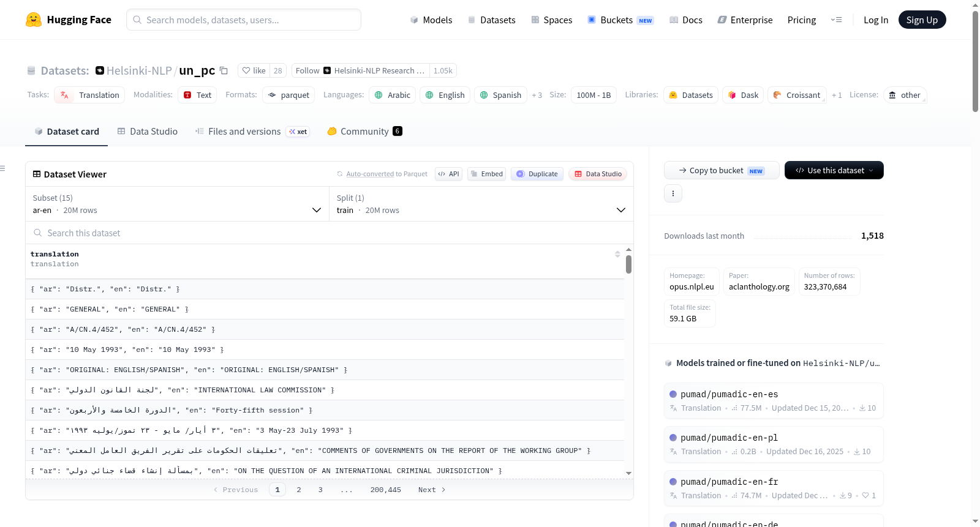
Task: Go to the Next page of rows
Action: (x=432, y=490)
